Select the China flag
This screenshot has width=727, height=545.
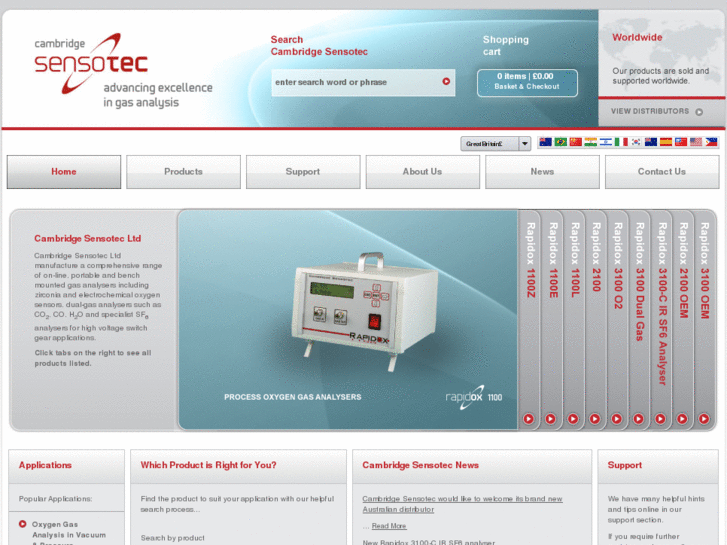575,142
